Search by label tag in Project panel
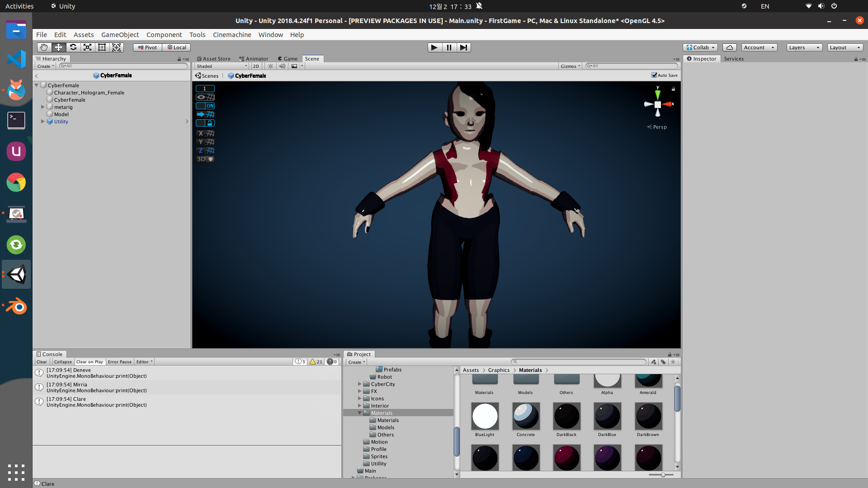The width and height of the screenshot is (868, 488). 663,362
